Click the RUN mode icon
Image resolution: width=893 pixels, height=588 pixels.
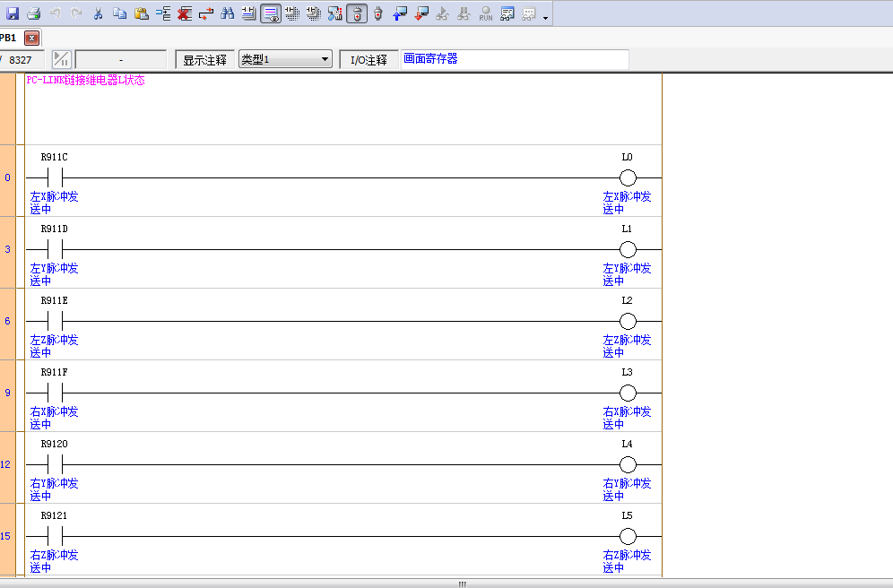click(x=485, y=13)
